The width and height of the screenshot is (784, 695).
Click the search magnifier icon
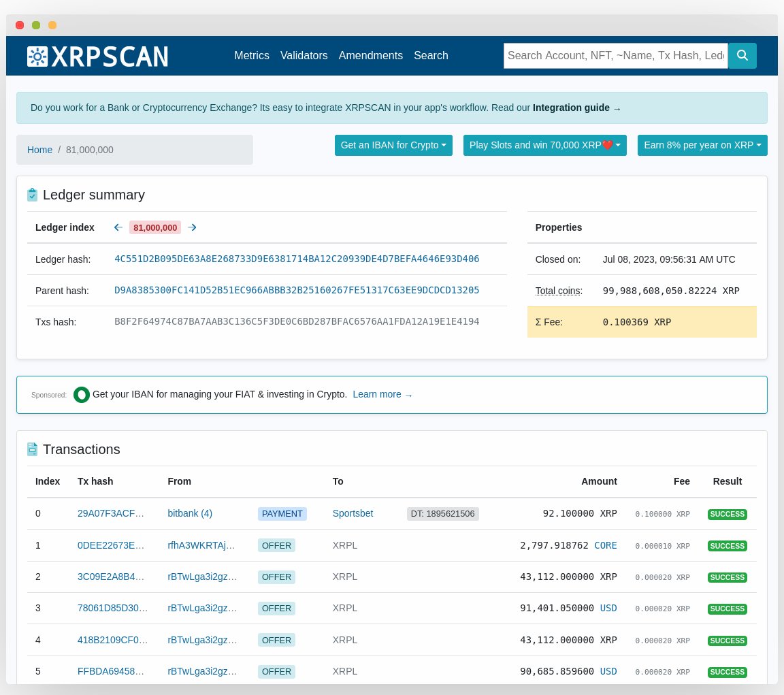(742, 56)
